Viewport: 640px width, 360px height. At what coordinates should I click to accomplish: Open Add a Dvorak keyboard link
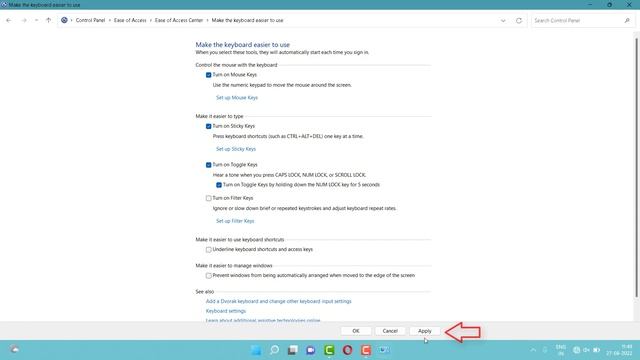278,302
